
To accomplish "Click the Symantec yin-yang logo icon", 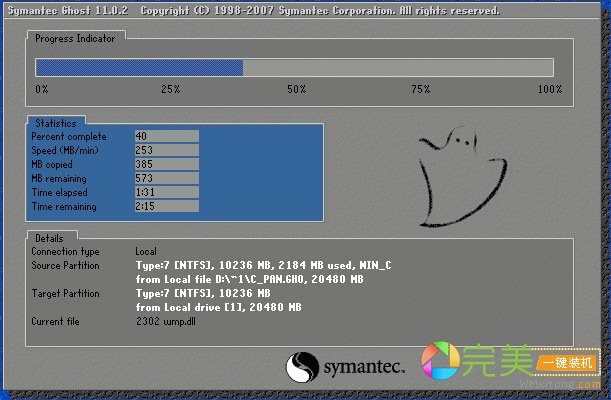I will [x=304, y=368].
